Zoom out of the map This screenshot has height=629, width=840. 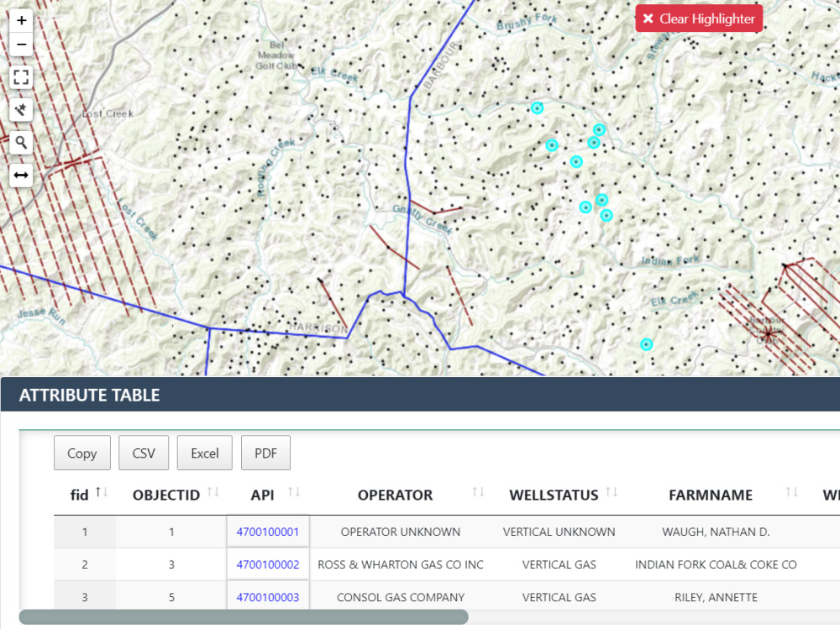point(22,45)
